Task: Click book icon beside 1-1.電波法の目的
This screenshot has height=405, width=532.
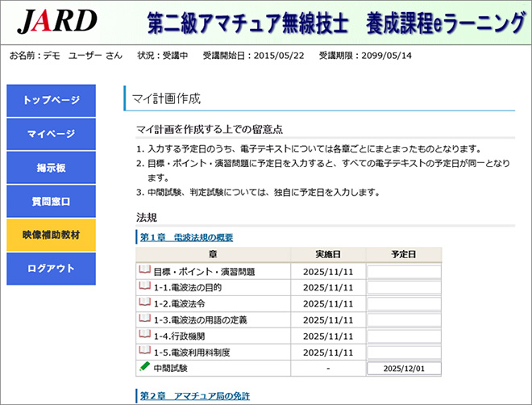Action: [145, 287]
